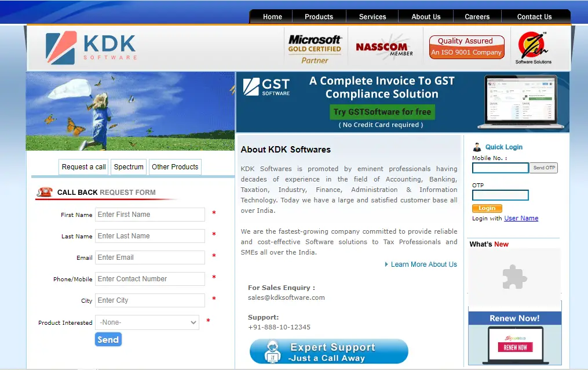Viewport: 588px width, 370px height.
Task: Click the GST Software logo
Action: pyautogui.click(x=266, y=86)
